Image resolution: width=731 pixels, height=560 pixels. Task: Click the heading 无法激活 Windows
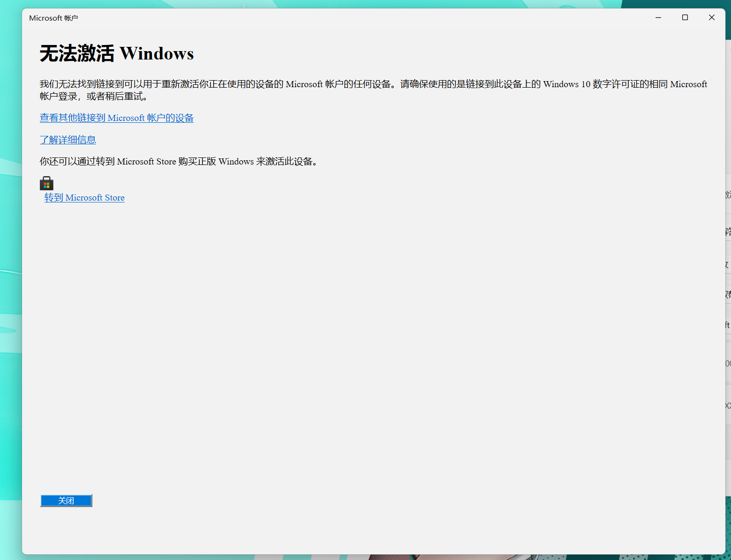pos(117,53)
